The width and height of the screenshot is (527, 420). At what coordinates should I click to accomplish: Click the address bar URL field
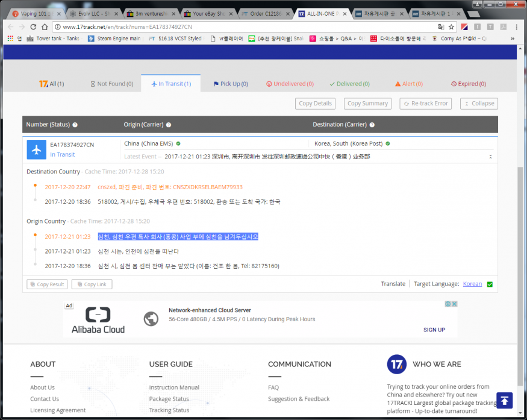(x=241, y=27)
